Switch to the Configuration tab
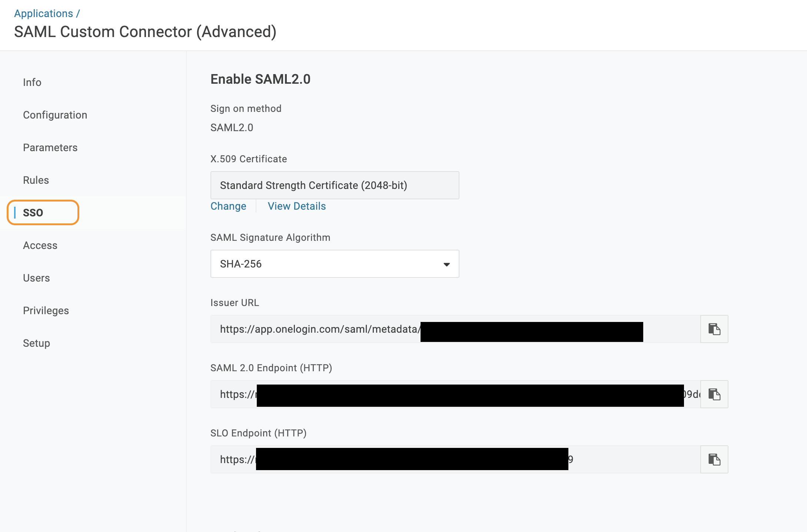Viewport: 807px width, 532px height. [x=55, y=115]
